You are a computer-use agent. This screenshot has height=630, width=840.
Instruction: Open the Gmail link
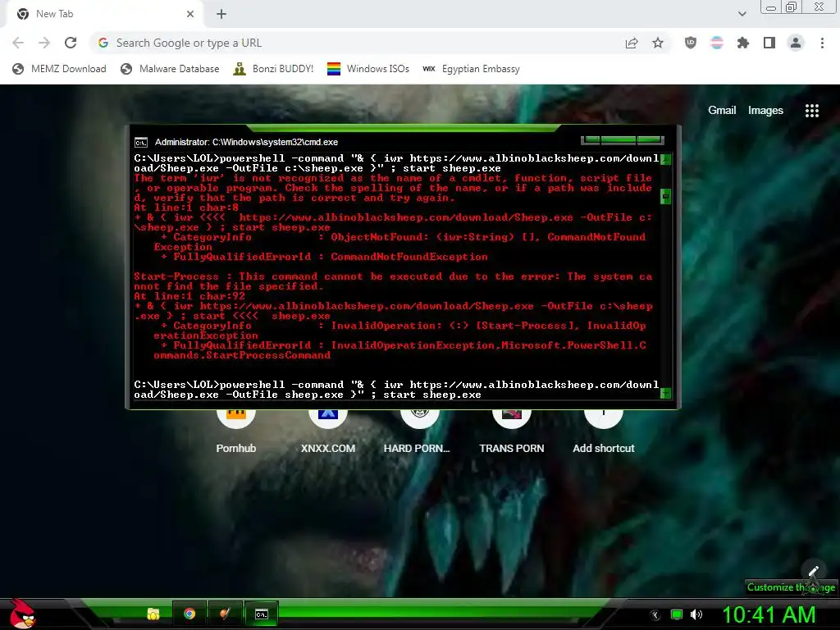(x=722, y=111)
